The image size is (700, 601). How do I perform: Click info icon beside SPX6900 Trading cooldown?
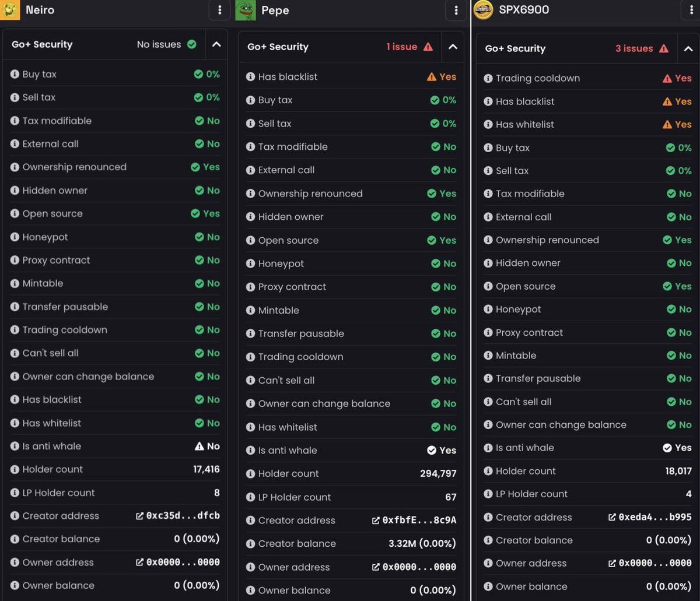pos(488,78)
